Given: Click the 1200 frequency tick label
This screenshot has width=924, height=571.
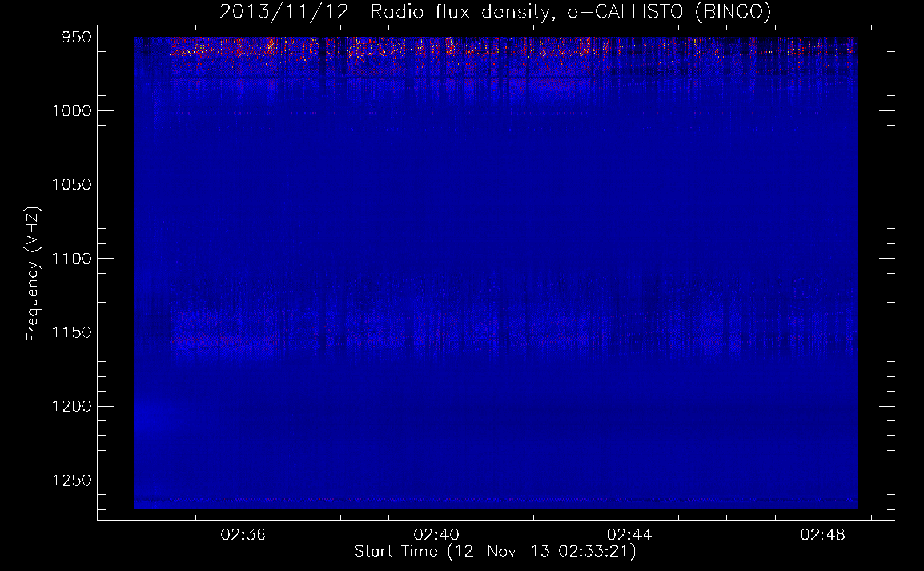Looking at the screenshot, I should point(71,406).
